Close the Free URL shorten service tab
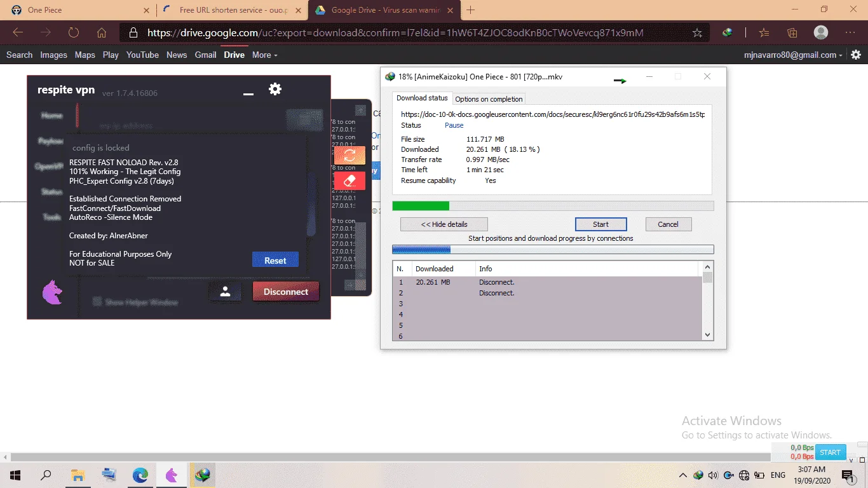868x488 pixels. 299,10
